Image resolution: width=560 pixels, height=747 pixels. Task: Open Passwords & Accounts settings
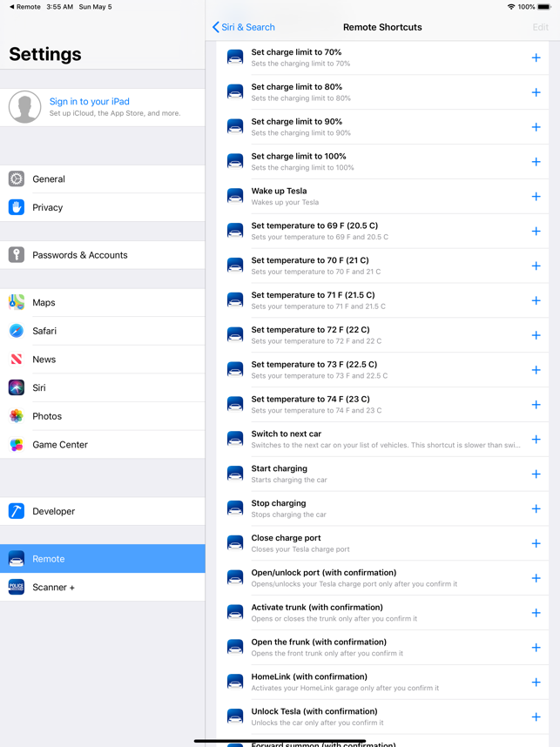[x=103, y=255]
